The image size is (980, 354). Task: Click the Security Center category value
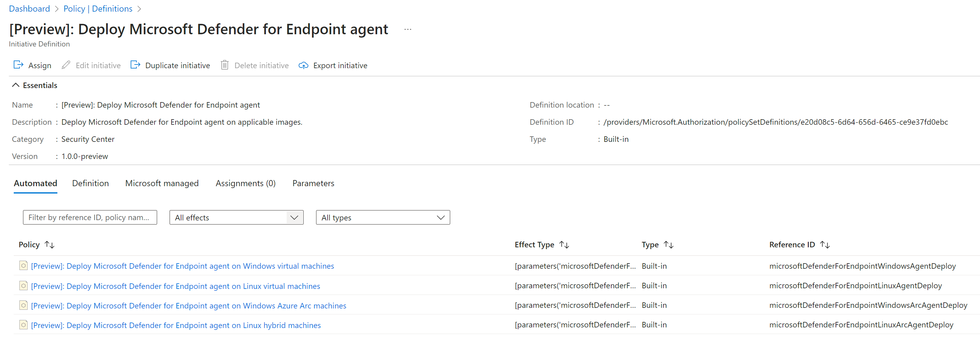pos(88,139)
